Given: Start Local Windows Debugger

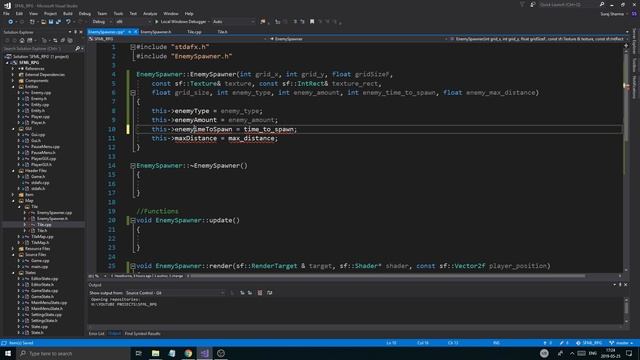Looking at the screenshot, I should click(182, 22).
